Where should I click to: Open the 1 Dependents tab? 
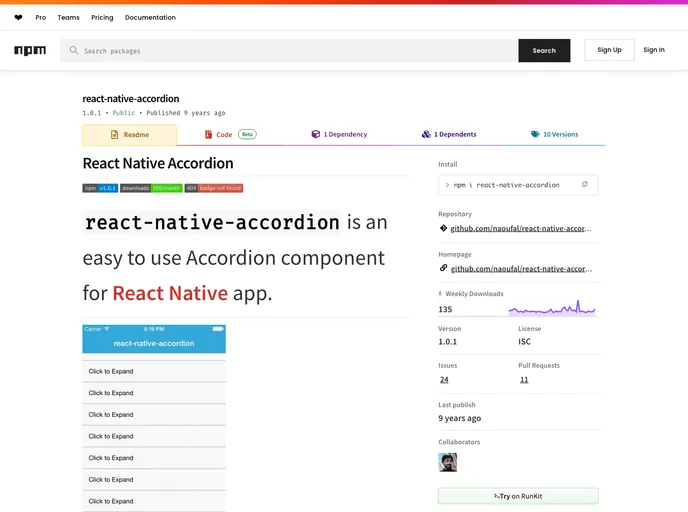[449, 134]
